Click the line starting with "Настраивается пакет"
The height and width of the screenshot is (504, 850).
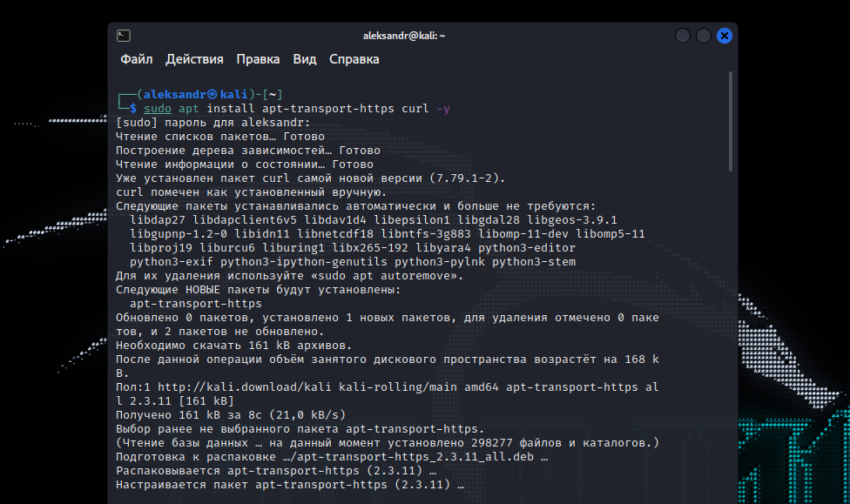[x=290, y=485]
